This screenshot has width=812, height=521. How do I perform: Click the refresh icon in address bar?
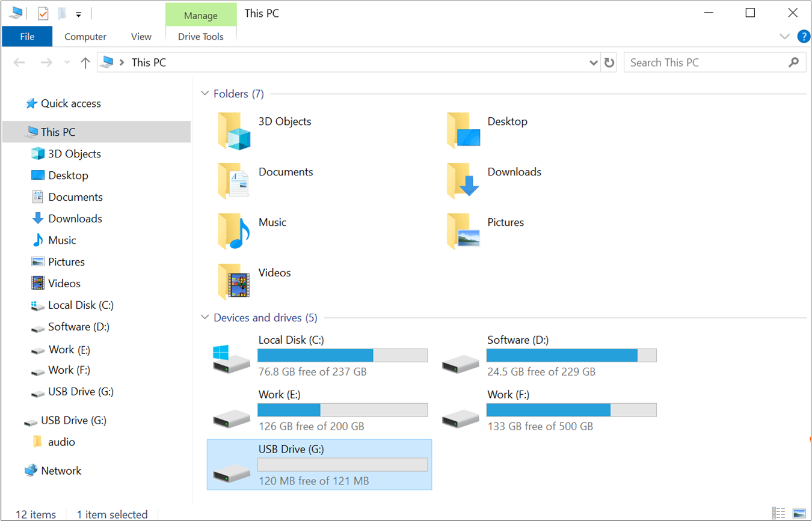tap(609, 62)
